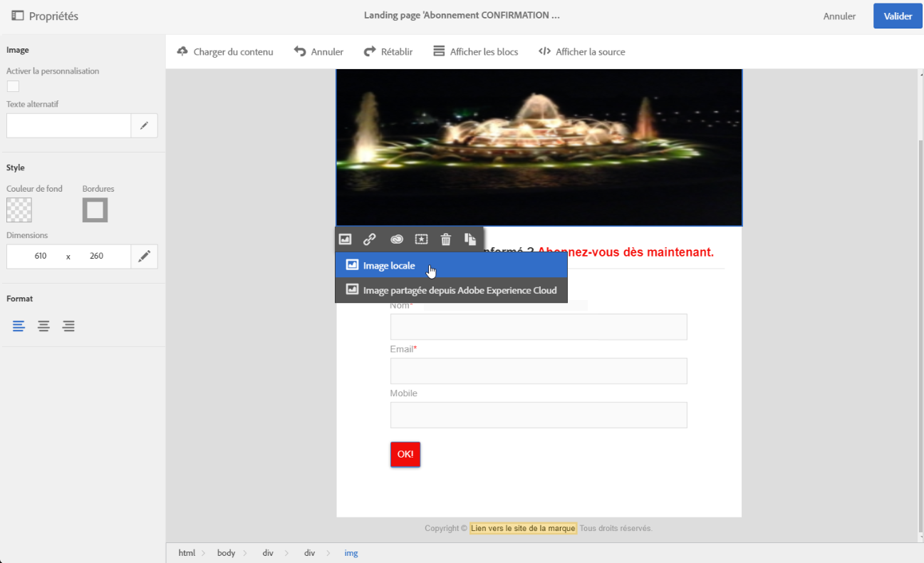Select the second div in the breadcrumb
Screen dimensions: 924x563
click(x=309, y=553)
